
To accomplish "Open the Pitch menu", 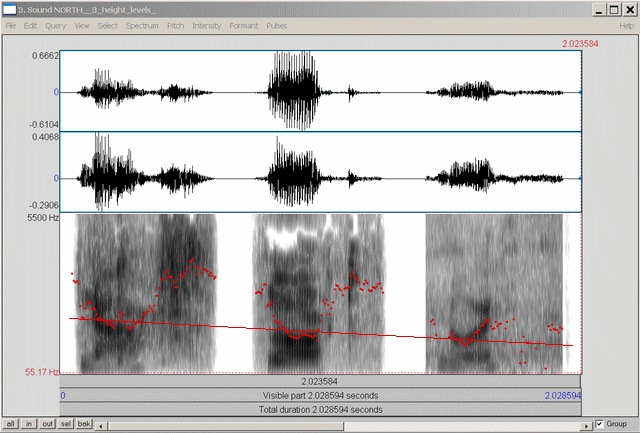I will pyautogui.click(x=175, y=25).
